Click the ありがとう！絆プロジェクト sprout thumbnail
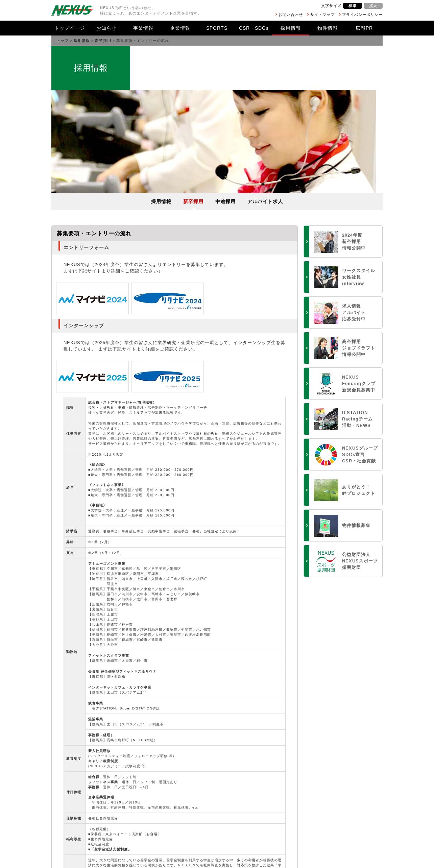Screen dimensions: 434x868 click(x=326, y=490)
